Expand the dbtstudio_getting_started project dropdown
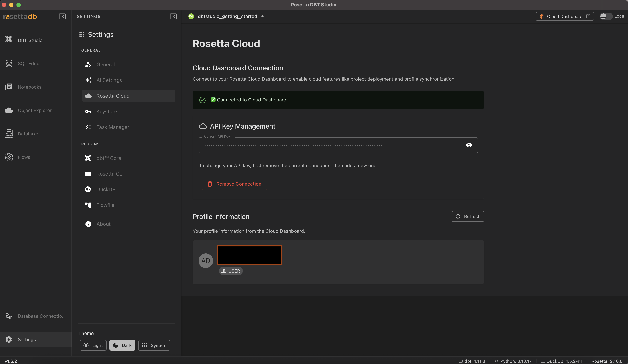This screenshot has height=364, width=628. 262,17
